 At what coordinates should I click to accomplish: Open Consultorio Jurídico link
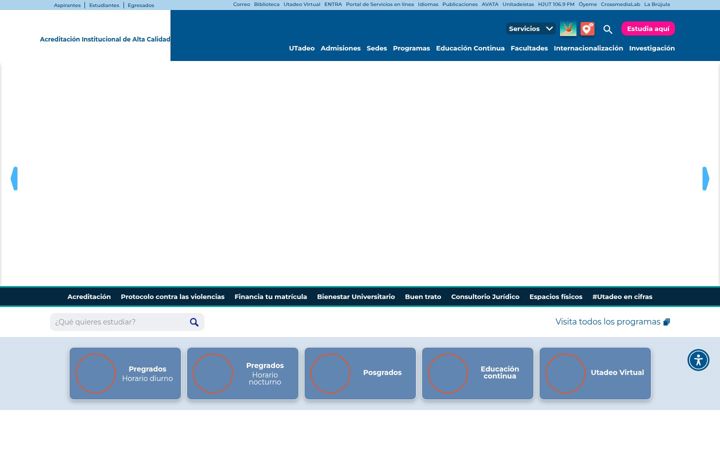tap(485, 297)
